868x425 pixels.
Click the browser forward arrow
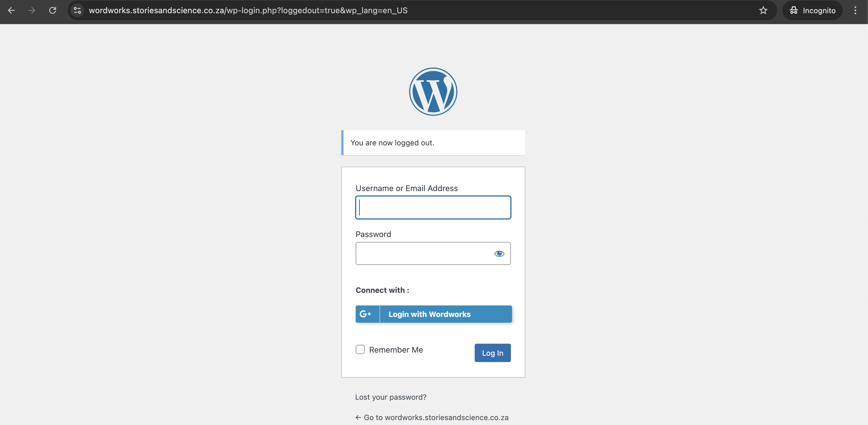32,10
